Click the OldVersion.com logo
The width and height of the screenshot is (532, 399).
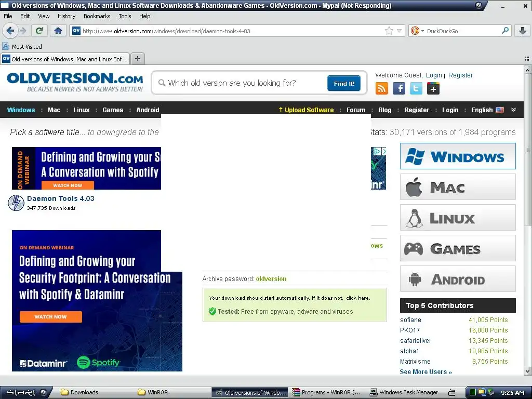[x=75, y=82]
